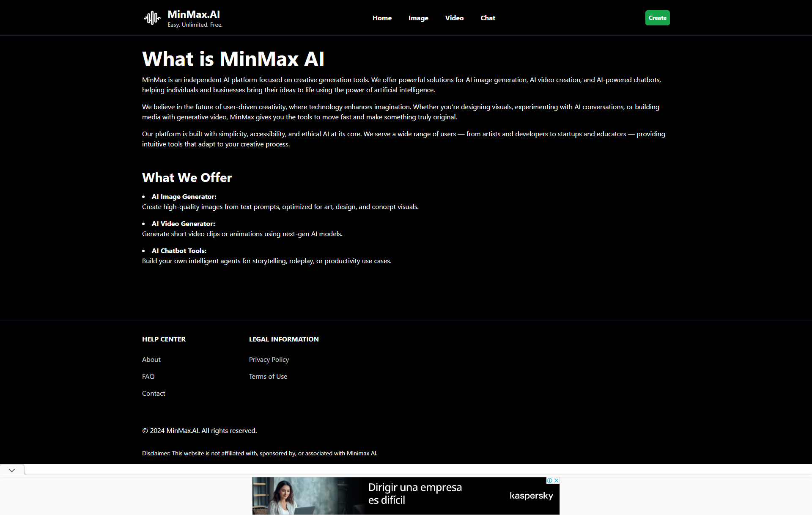Open the Video navigation item
Viewport: 812px width, 515px height.
coord(454,18)
